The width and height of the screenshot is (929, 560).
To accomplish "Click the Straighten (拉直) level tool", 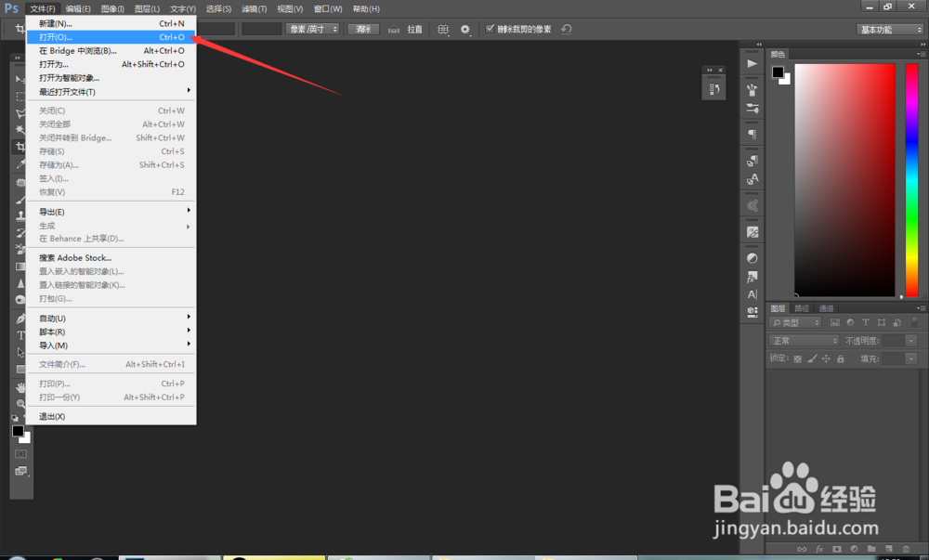I will [x=405, y=29].
